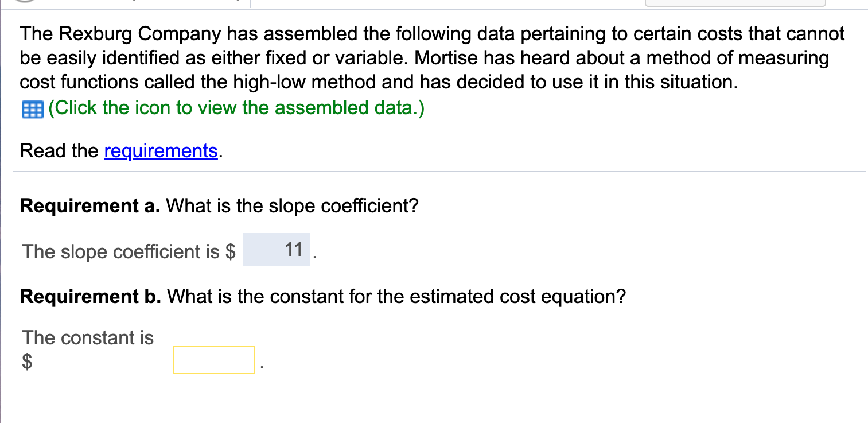The height and width of the screenshot is (423, 868).
Task: Click the partial circle icon at top-left
Action: coord(23,2)
